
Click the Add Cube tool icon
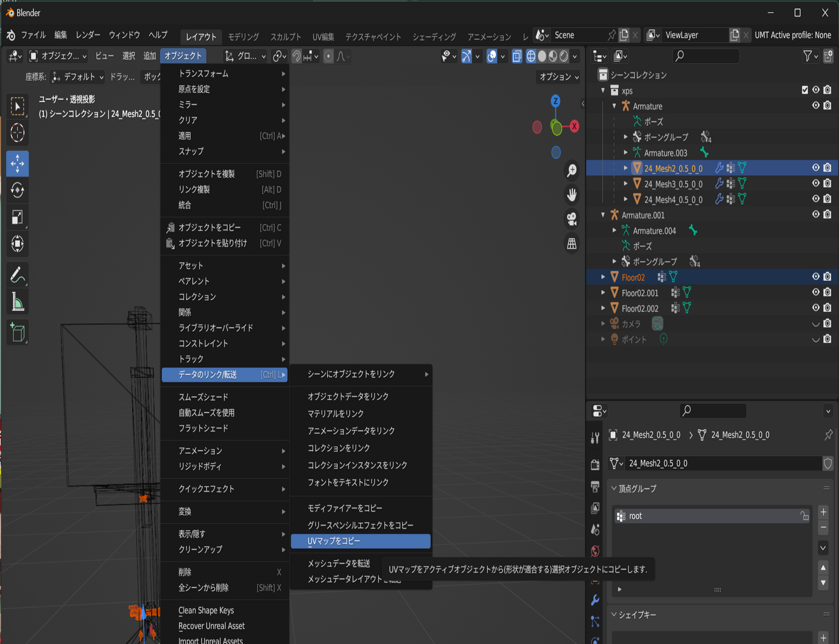pos(17,332)
